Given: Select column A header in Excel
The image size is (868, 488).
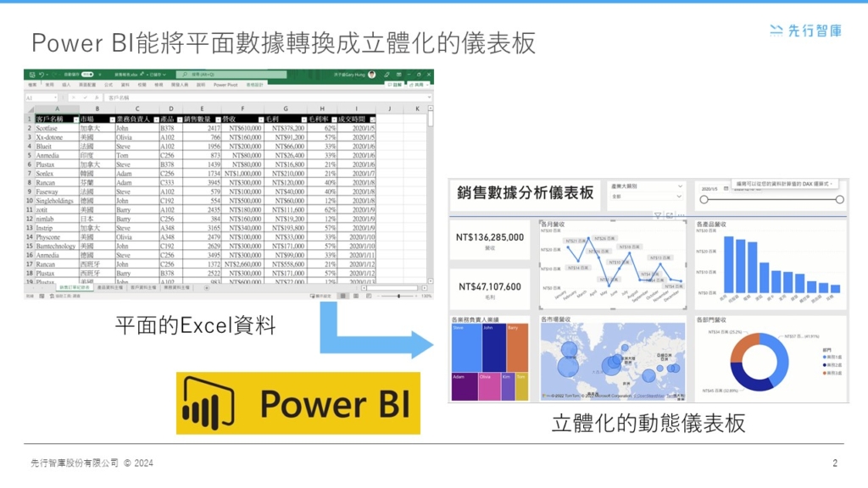Looking at the screenshot, I should point(57,109).
